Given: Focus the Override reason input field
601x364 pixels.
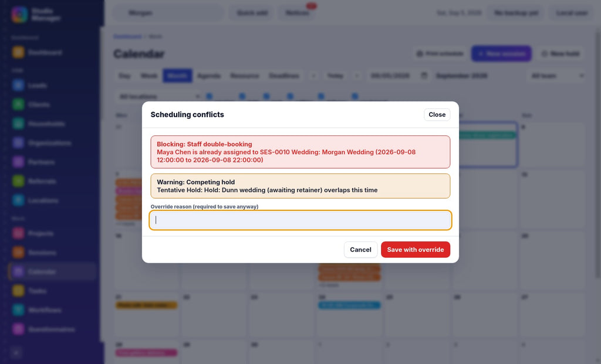Looking at the screenshot, I should point(300,220).
